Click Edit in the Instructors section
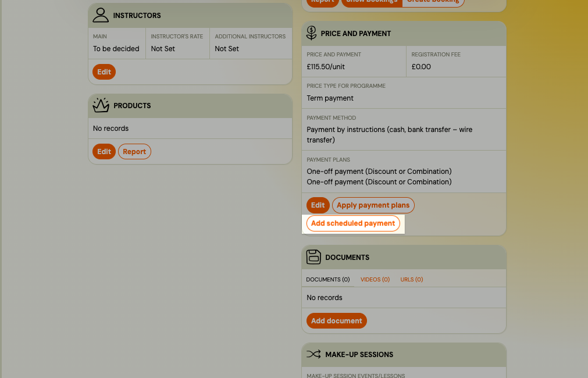Viewport: 588px width, 378px height. click(x=104, y=72)
